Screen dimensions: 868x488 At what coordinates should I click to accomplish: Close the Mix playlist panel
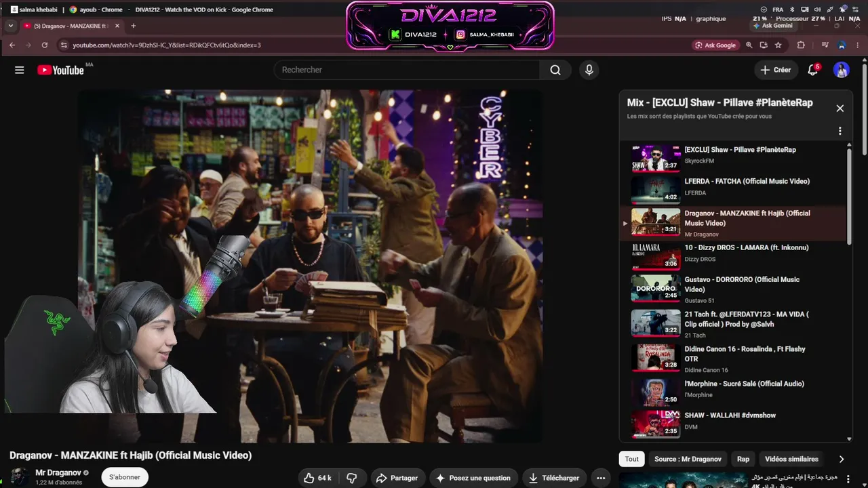840,108
